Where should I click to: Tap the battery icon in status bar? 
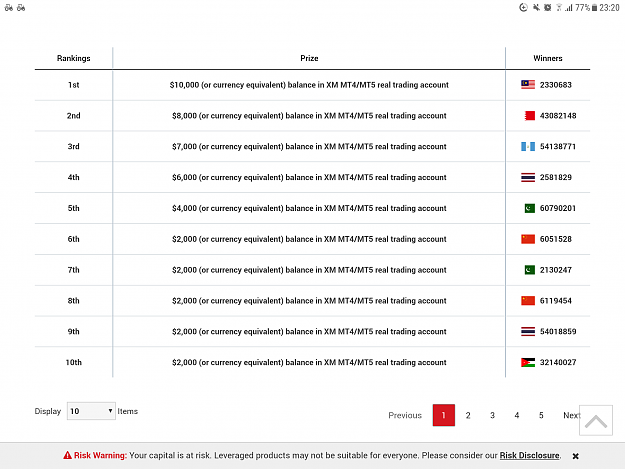tap(594, 8)
